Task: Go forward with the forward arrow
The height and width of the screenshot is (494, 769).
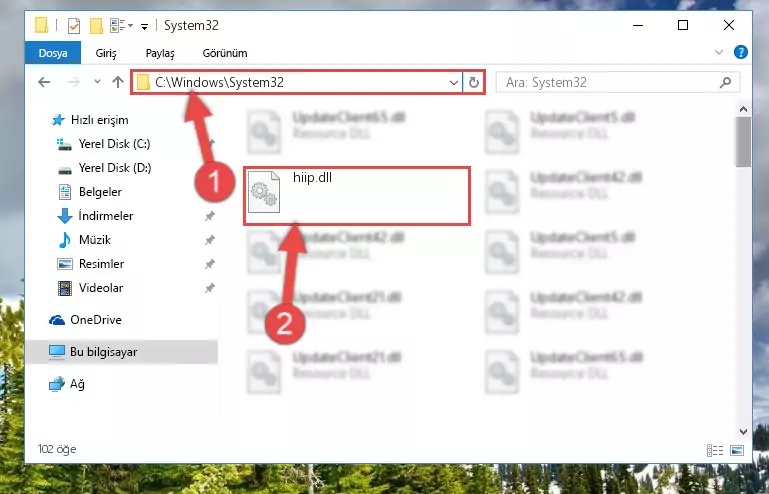Action: tap(74, 82)
